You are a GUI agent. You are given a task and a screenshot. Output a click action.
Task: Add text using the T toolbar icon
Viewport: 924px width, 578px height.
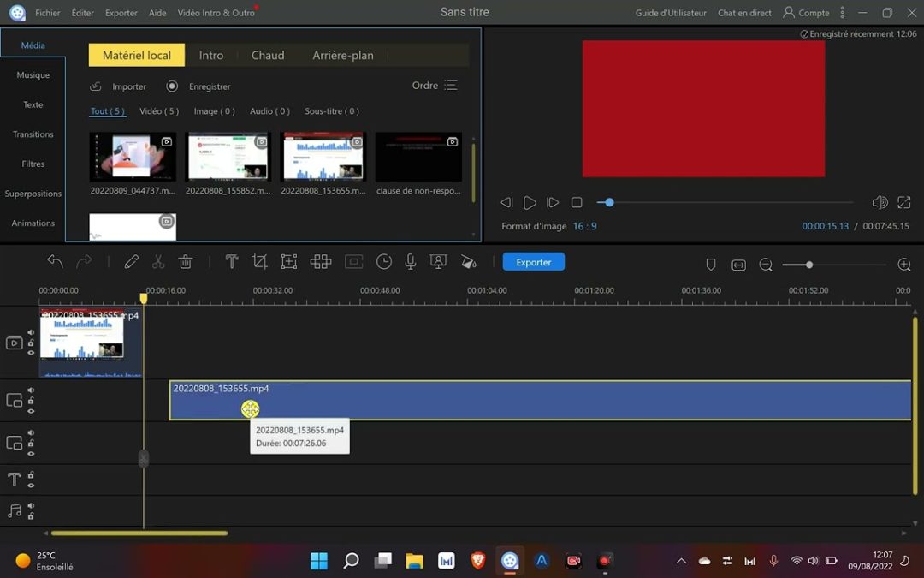click(x=232, y=261)
